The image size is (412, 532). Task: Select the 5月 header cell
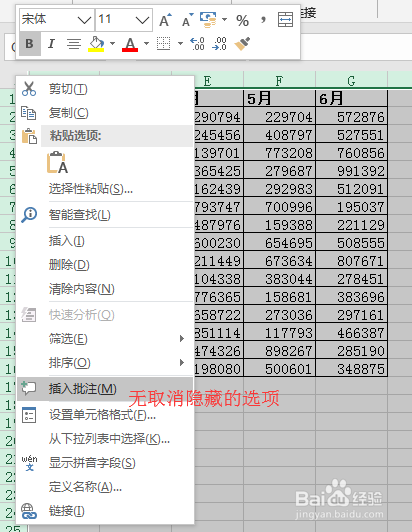click(x=279, y=99)
